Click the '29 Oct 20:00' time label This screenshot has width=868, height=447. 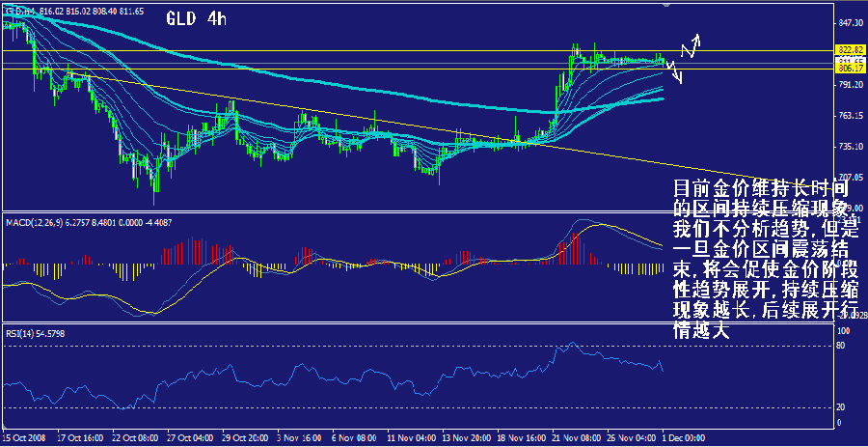243,436
